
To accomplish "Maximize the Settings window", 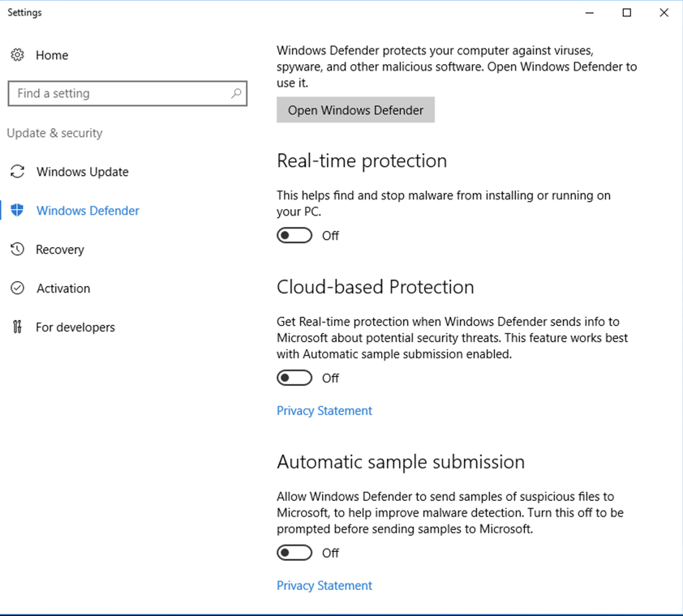I will point(626,13).
